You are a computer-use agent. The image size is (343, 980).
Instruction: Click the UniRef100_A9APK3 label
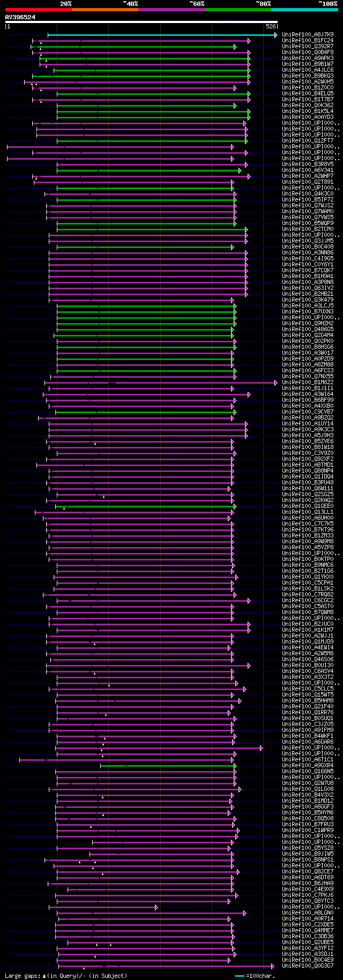click(x=308, y=58)
